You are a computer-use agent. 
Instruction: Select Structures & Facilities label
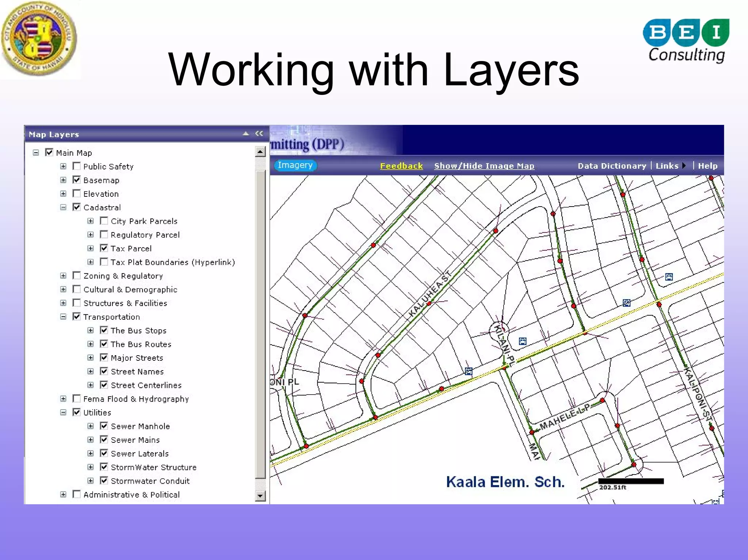click(125, 303)
